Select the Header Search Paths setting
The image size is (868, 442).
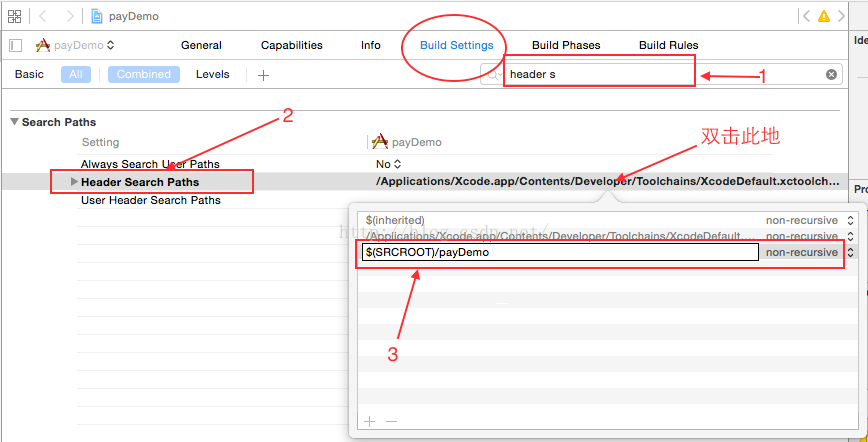click(x=140, y=182)
